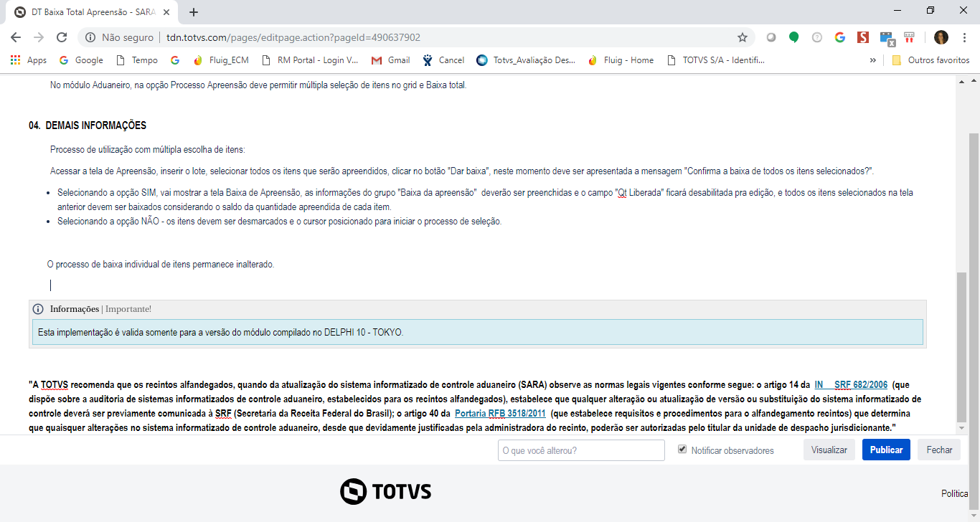Viewport: 980px width, 522px height.
Task: Click the browser forward arrow
Action: click(x=39, y=37)
